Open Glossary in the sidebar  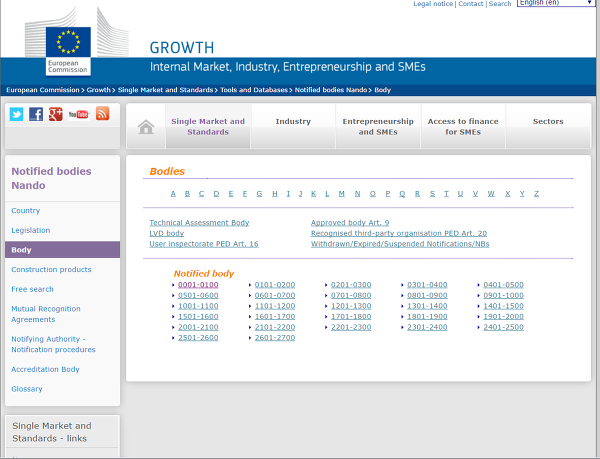27,389
